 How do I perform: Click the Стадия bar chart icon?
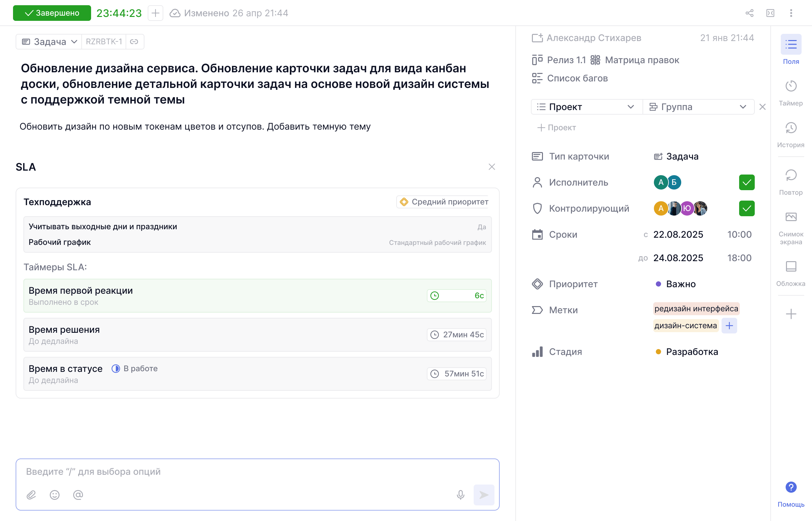(x=537, y=352)
